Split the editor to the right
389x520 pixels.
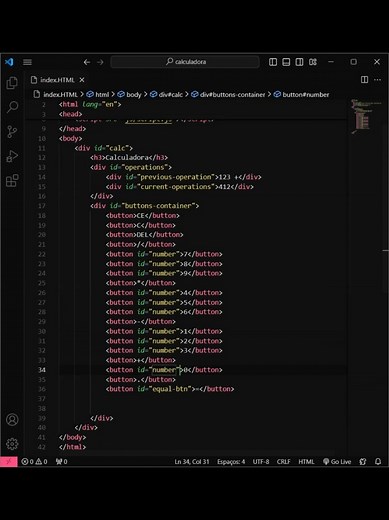click(x=364, y=80)
